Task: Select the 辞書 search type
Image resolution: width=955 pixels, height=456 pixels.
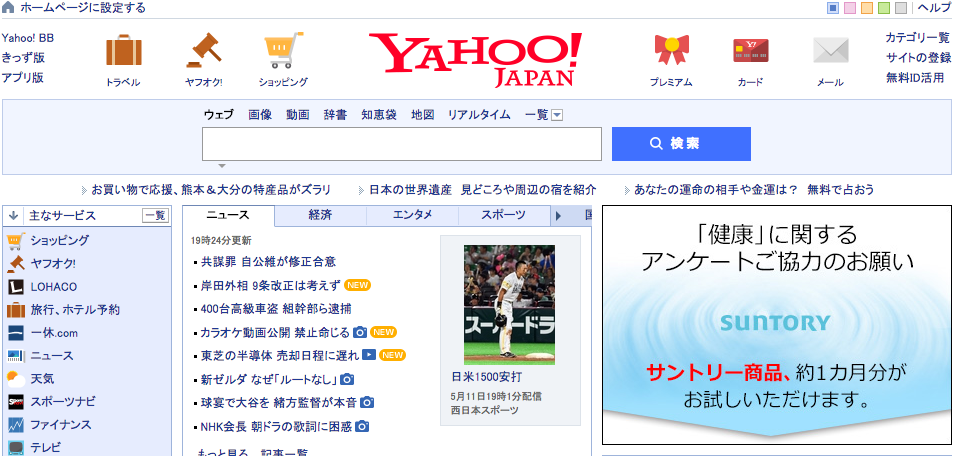Action: tap(335, 114)
